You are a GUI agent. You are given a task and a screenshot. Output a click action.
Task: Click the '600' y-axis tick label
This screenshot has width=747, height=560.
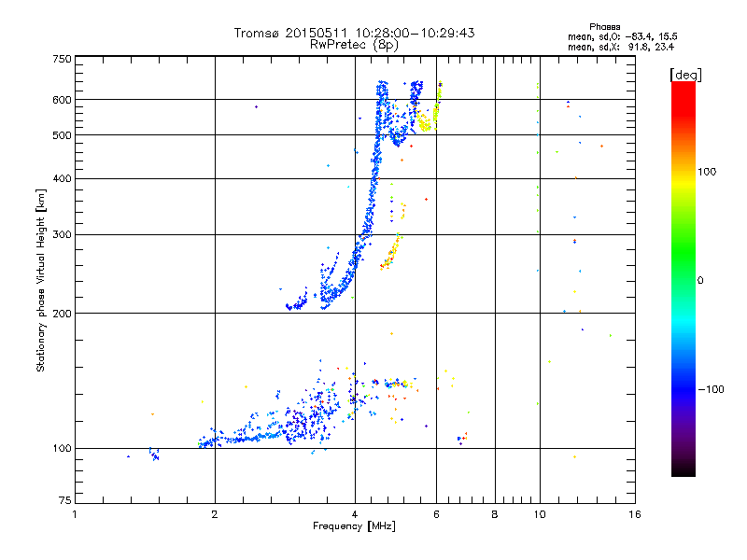(x=62, y=100)
